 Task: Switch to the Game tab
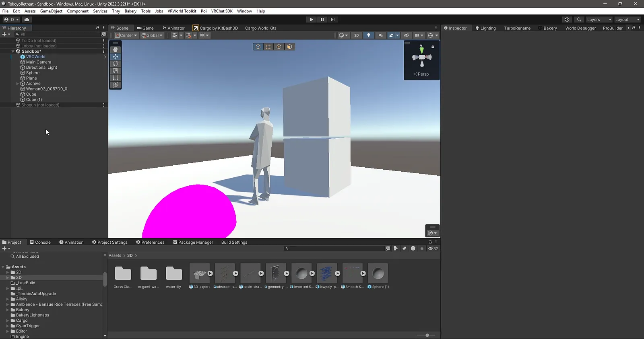coord(145,28)
